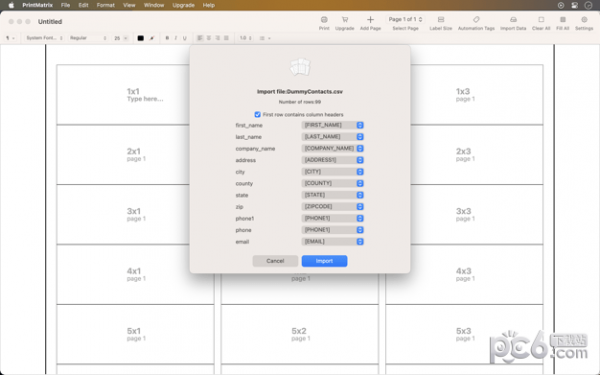The image size is (600, 375).
Task: Open the Upgrade cart icon
Action: click(x=344, y=23)
